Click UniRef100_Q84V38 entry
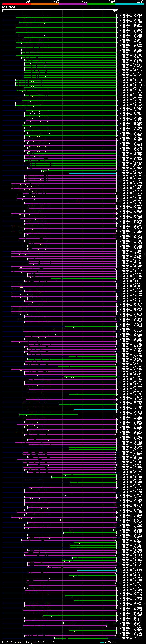 pyautogui.click(x=131, y=314)
